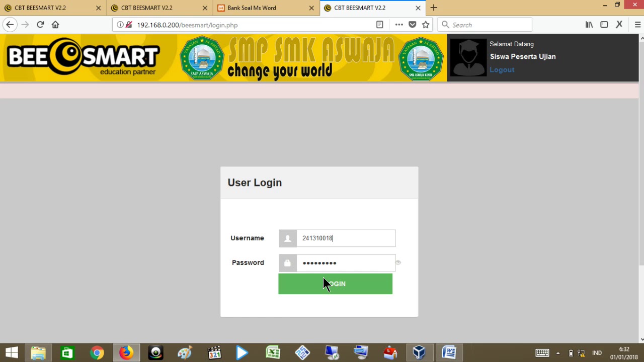
Task: Open the touch keyboard from tray
Action: click(x=542, y=353)
